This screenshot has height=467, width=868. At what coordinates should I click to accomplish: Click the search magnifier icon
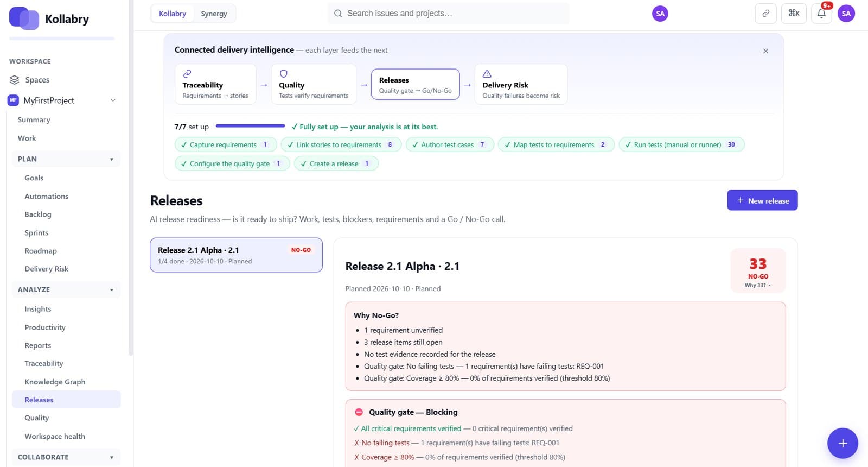click(x=338, y=14)
